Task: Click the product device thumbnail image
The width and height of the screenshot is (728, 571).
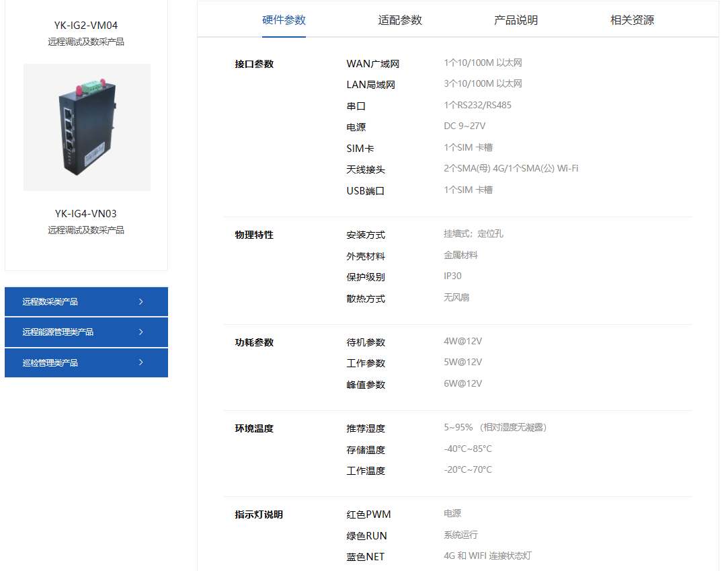Action: [x=87, y=127]
